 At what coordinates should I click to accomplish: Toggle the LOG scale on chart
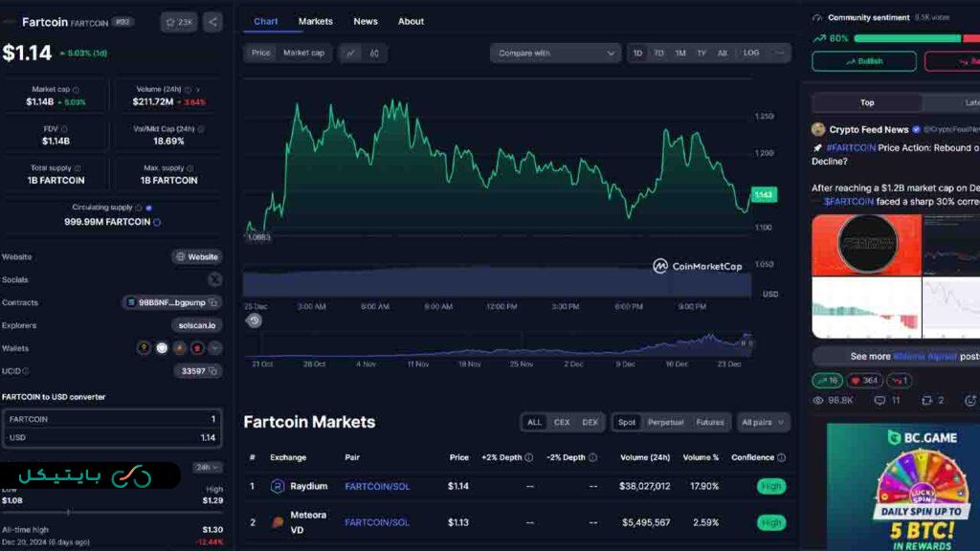pyautogui.click(x=751, y=54)
